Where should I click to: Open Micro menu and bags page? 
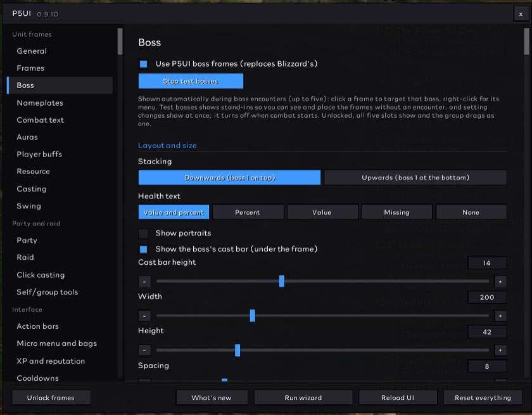(60, 343)
